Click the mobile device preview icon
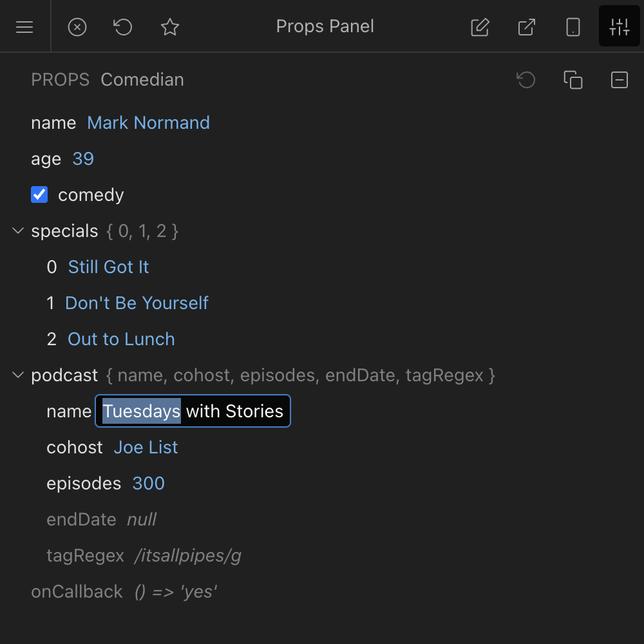 (573, 27)
